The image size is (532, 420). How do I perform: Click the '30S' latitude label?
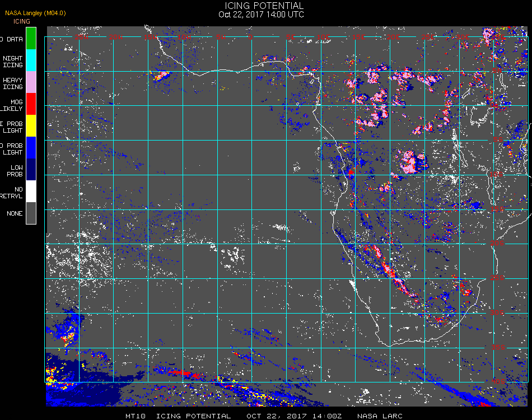pos(497,312)
